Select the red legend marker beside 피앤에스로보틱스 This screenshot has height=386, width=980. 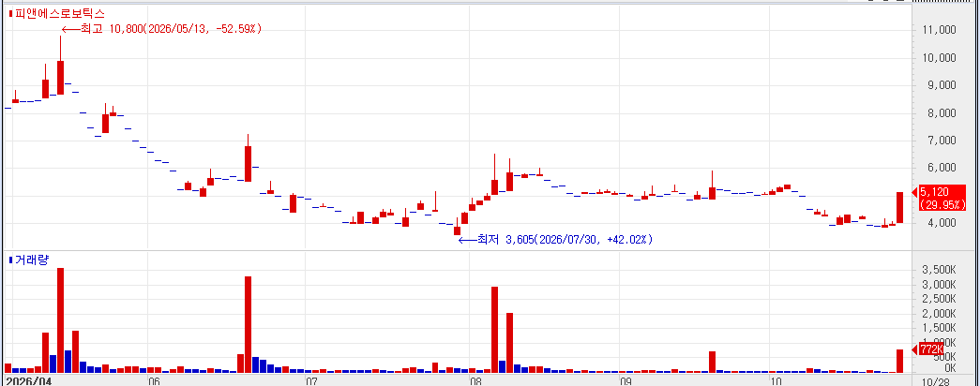coord(9,13)
